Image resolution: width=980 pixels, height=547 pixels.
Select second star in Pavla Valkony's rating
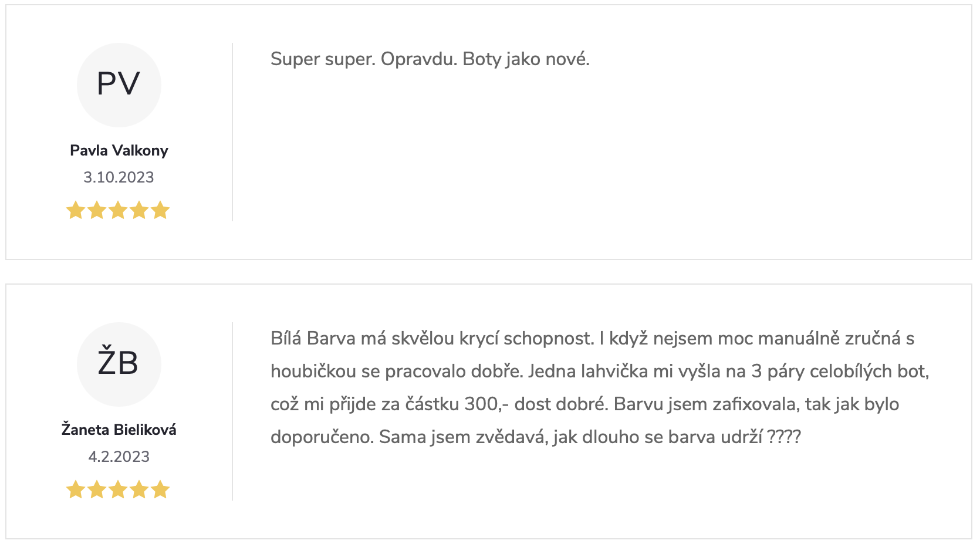tap(97, 210)
